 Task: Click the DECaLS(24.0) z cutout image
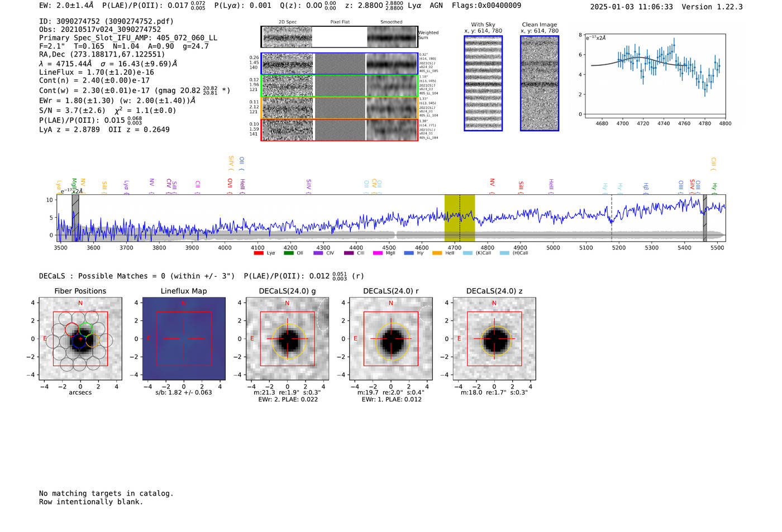coord(494,339)
